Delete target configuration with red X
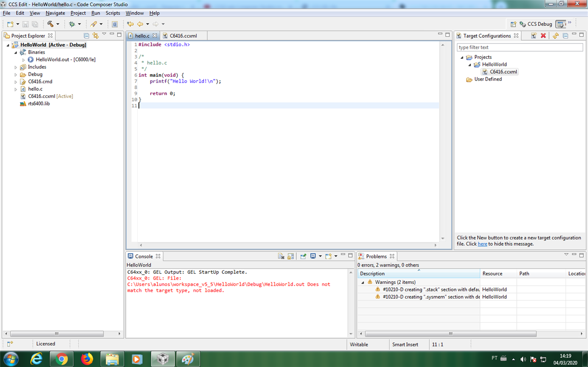The height and width of the screenshot is (367, 588). click(x=543, y=36)
